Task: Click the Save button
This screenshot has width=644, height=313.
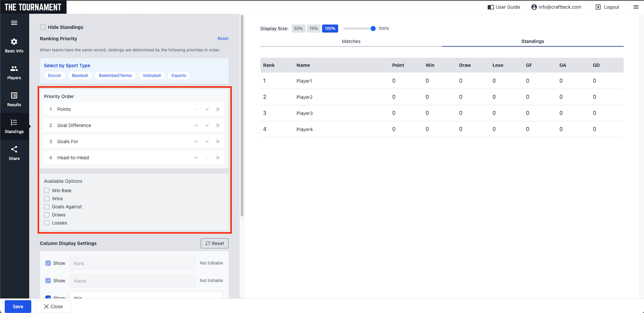Action: (18, 306)
